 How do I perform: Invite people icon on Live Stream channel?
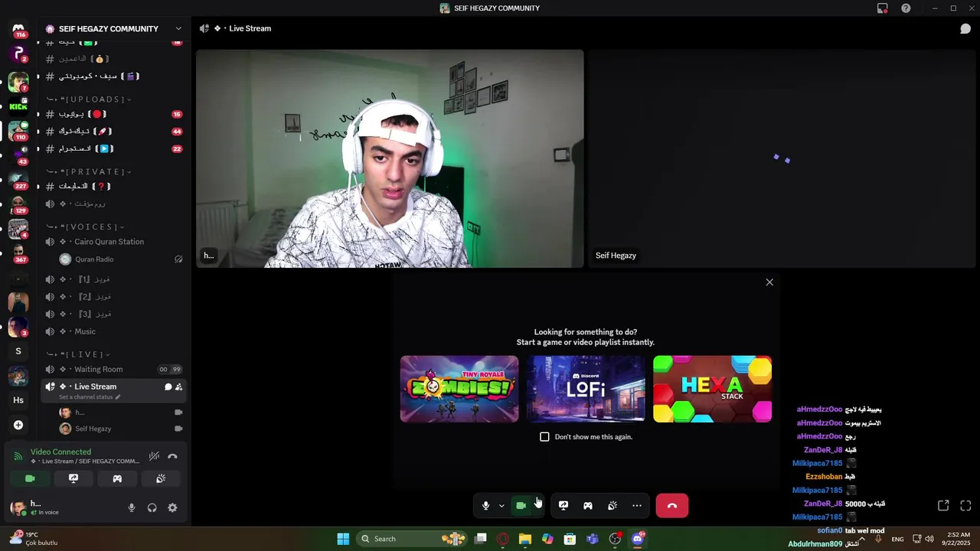pyautogui.click(x=178, y=387)
